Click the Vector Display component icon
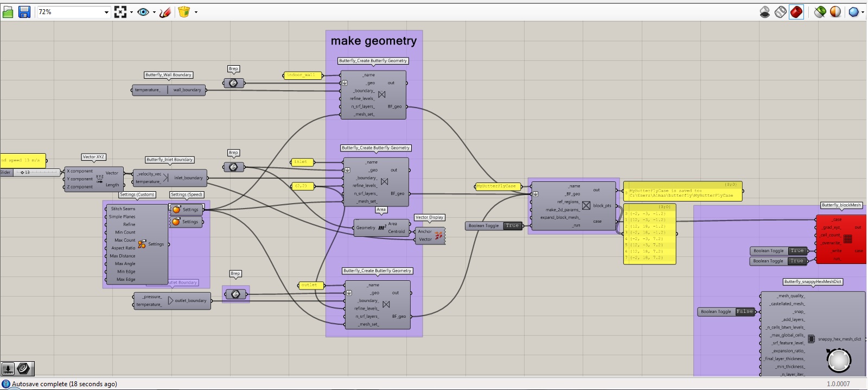This screenshot has height=390, width=868. coord(439,235)
